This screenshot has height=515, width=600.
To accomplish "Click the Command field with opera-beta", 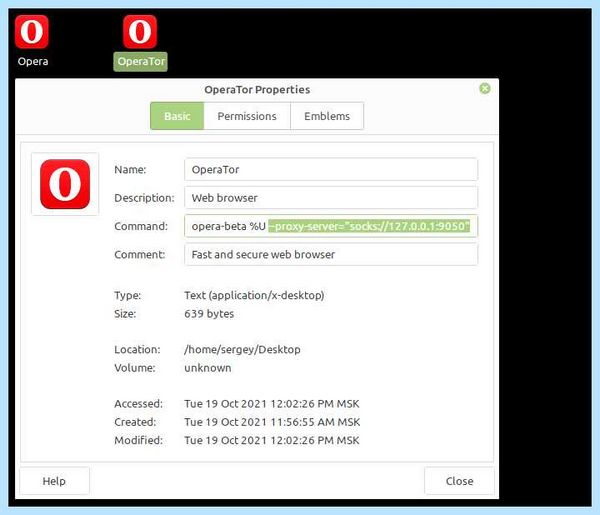I will point(331,226).
